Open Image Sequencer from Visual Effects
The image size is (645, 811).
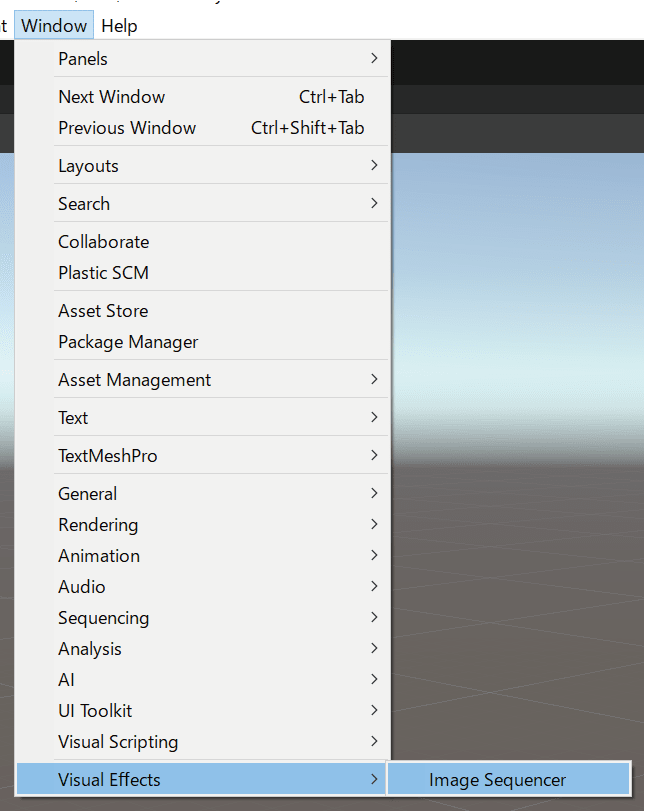pos(509,779)
